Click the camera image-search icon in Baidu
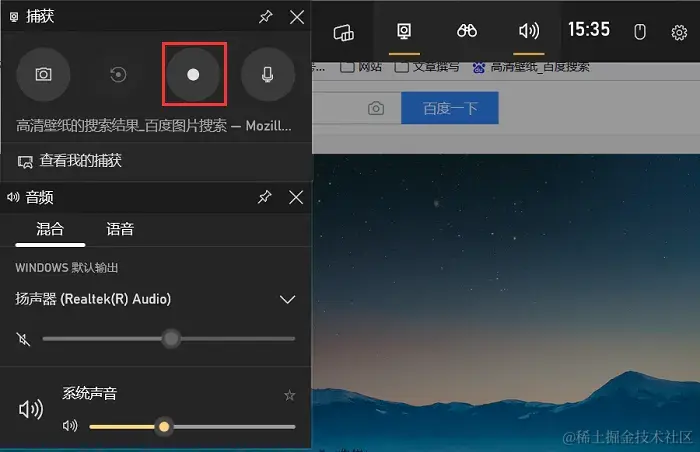Screen dimensions: 700x452 [x=376, y=108]
